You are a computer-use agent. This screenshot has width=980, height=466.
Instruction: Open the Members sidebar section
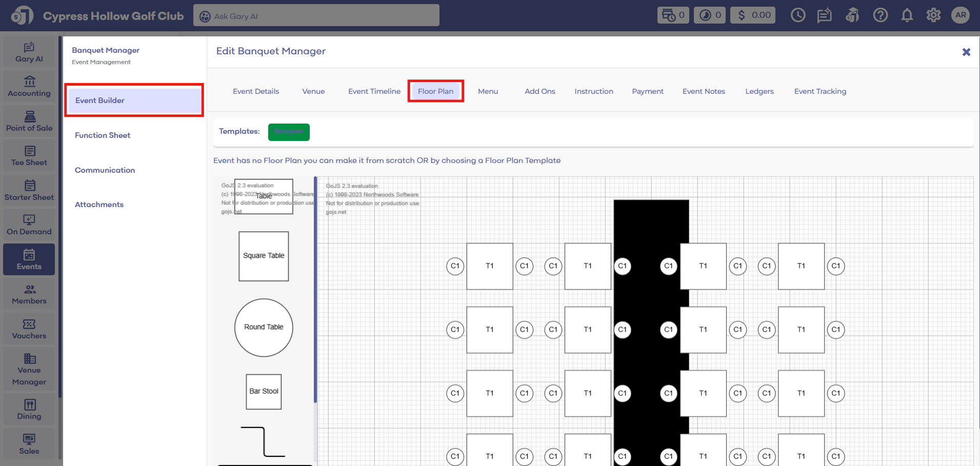[x=29, y=295]
